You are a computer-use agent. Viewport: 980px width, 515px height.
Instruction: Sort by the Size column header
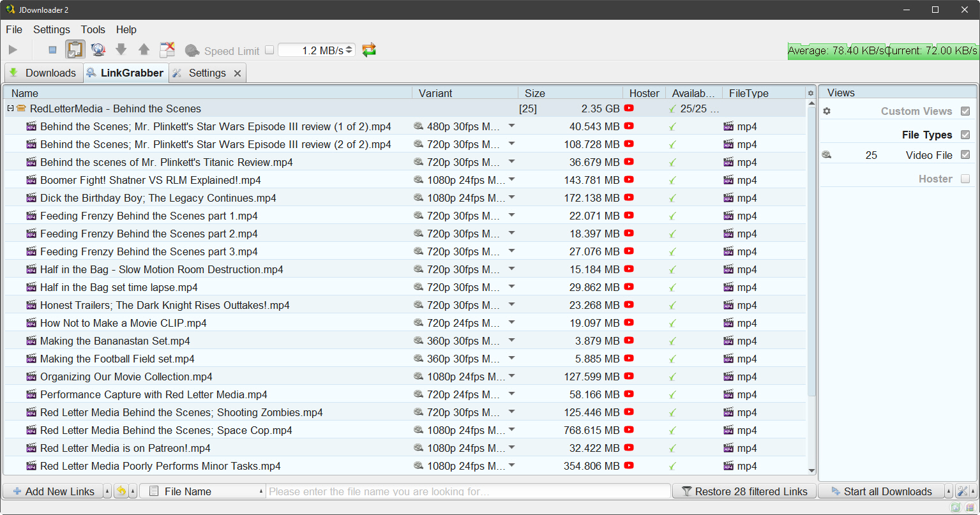(570, 93)
